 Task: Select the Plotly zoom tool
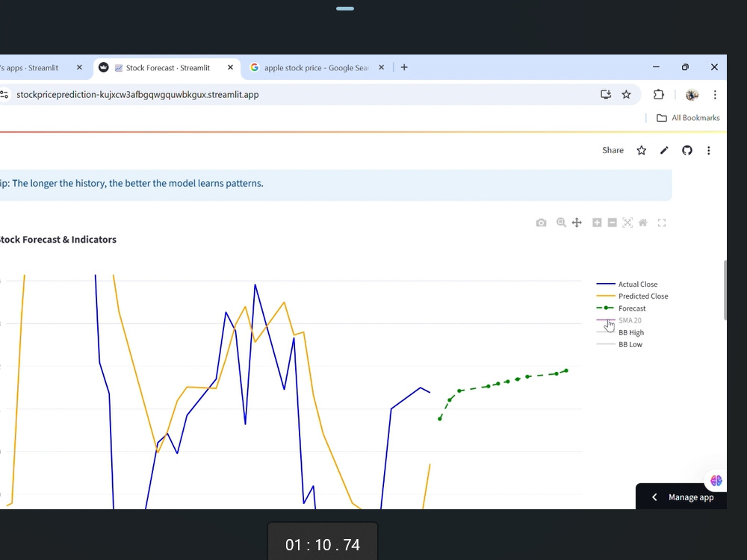(x=561, y=223)
